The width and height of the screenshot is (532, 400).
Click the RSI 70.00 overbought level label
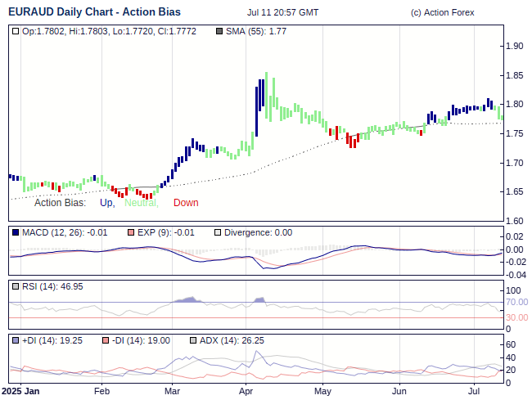516,303
